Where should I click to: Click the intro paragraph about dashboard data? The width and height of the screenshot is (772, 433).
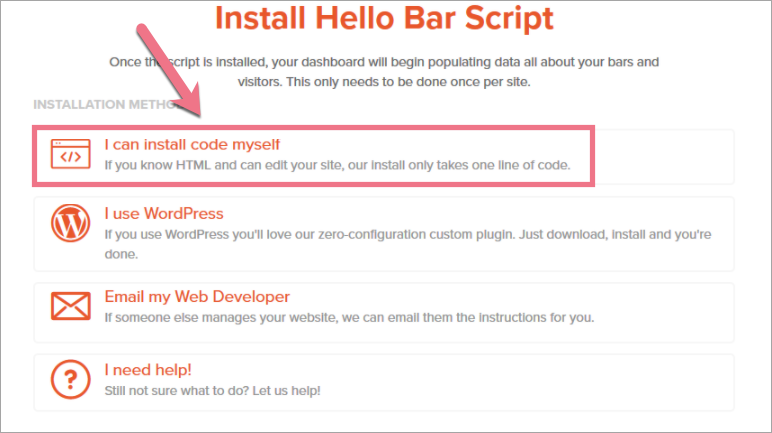coord(384,72)
